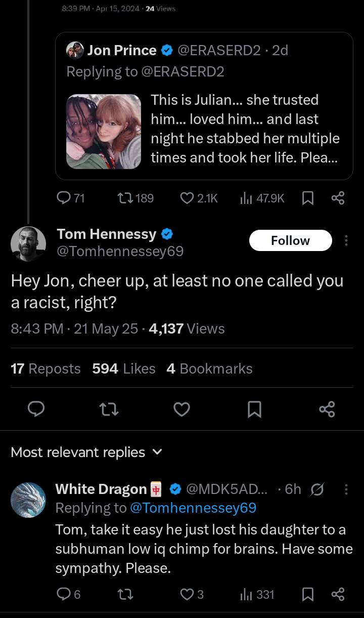Open Tom Hennessy's profile picture
The image size is (364, 618).
pyautogui.click(x=28, y=244)
